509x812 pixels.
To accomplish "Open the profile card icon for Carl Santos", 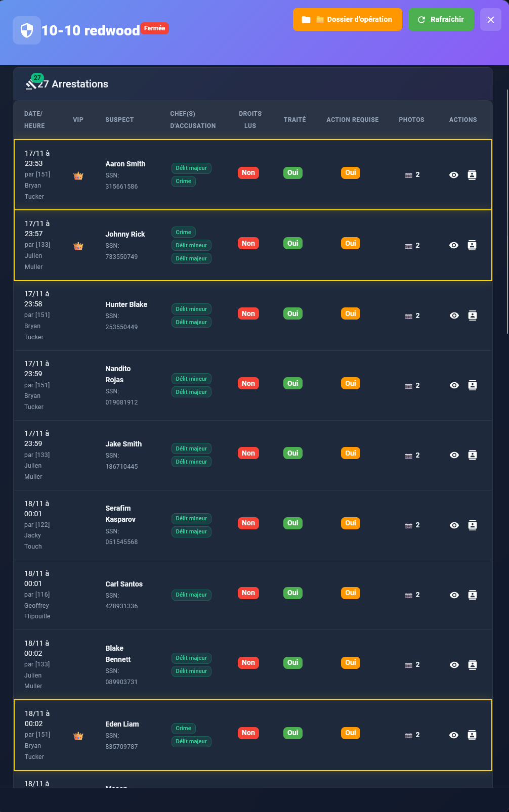I will (473, 595).
